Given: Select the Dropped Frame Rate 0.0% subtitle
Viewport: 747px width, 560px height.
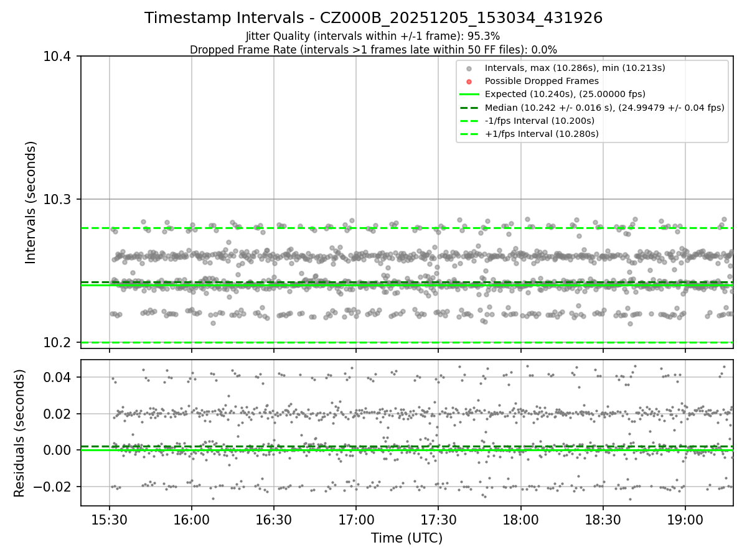Looking at the screenshot, I should (x=373, y=49).
